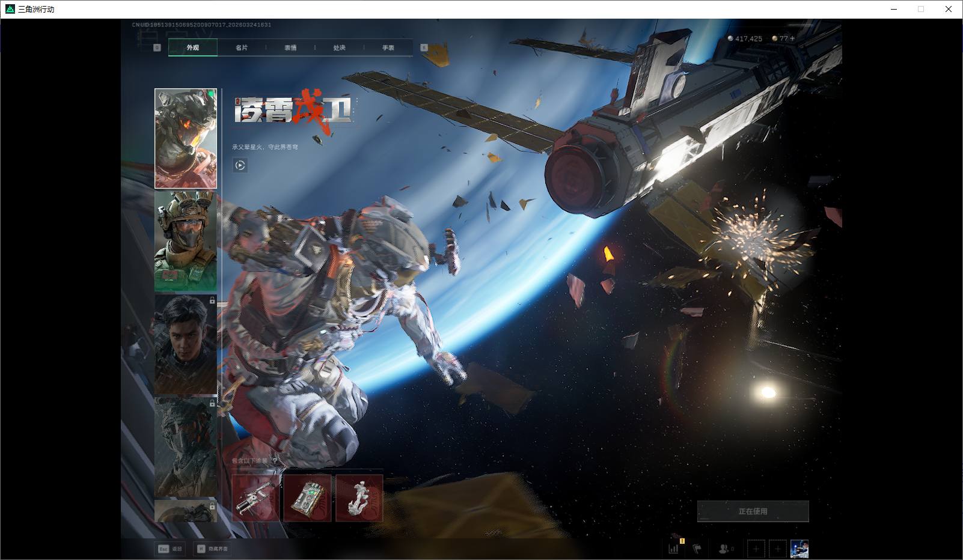The height and width of the screenshot is (560, 963).
Task: Open the 名片 tab
Action: pos(242,47)
